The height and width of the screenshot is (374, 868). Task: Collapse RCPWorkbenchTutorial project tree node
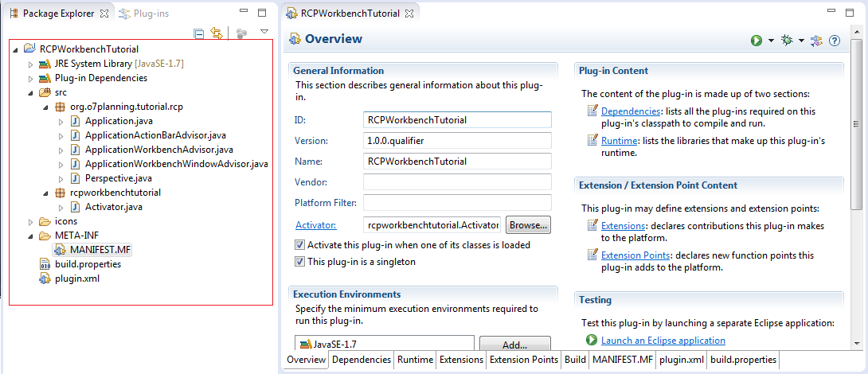pyautogui.click(x=15, y=49)
